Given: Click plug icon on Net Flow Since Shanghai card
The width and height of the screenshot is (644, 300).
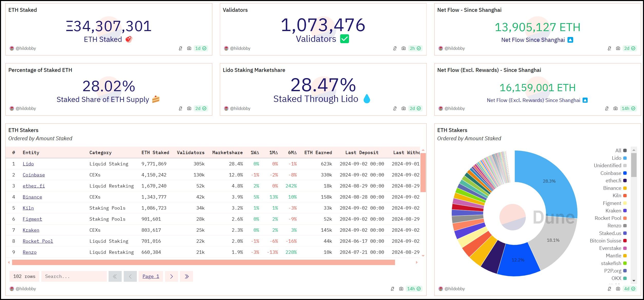Looking at the screenshot, I should [x=609, y=48].
